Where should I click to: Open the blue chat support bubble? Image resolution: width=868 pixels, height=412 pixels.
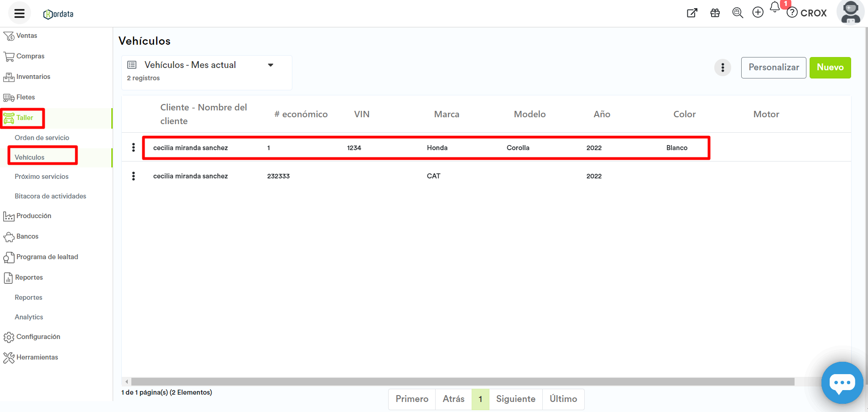[842, 382]
